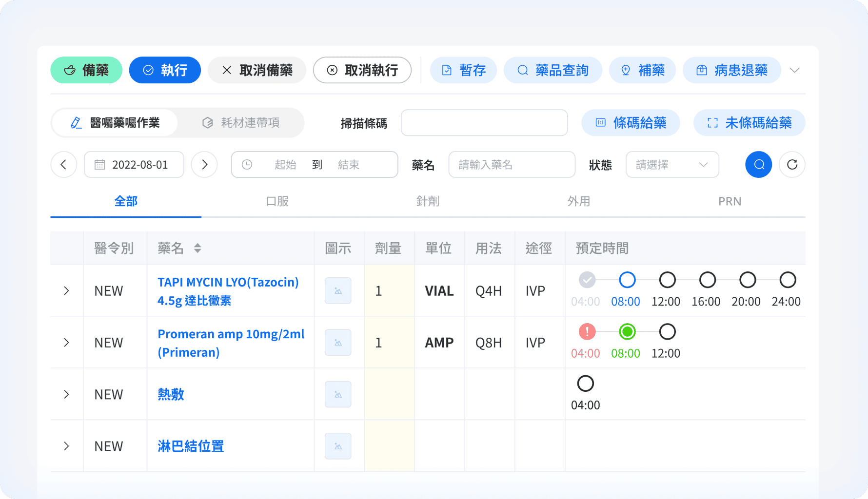This screenshot has height=499, width=868.
Task: Click the 備藥 prepare medication button
Action: point(86,70)
